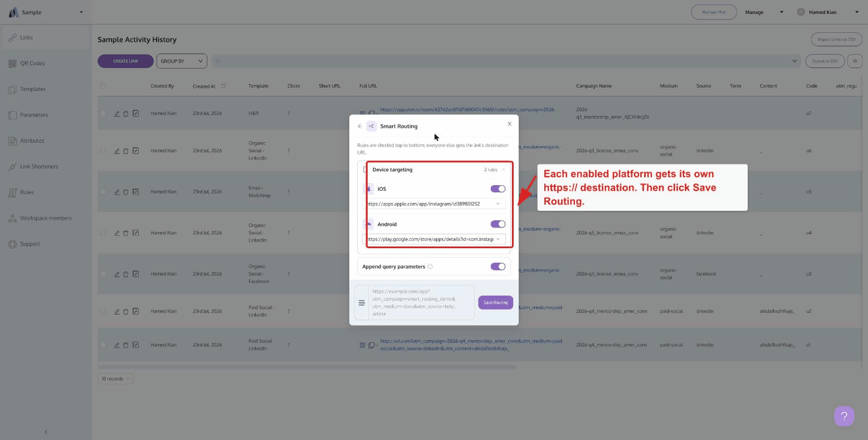The width and height of the screenshot is (868, 440).
Task: Delete the u1 Paid Social - LinkedIn row
Action: point(126,345)
